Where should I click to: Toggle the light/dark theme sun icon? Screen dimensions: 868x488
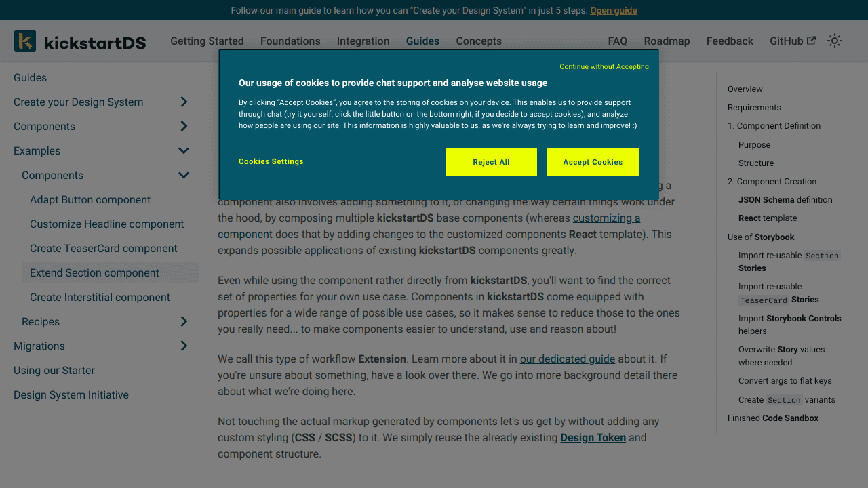(835, 41)
